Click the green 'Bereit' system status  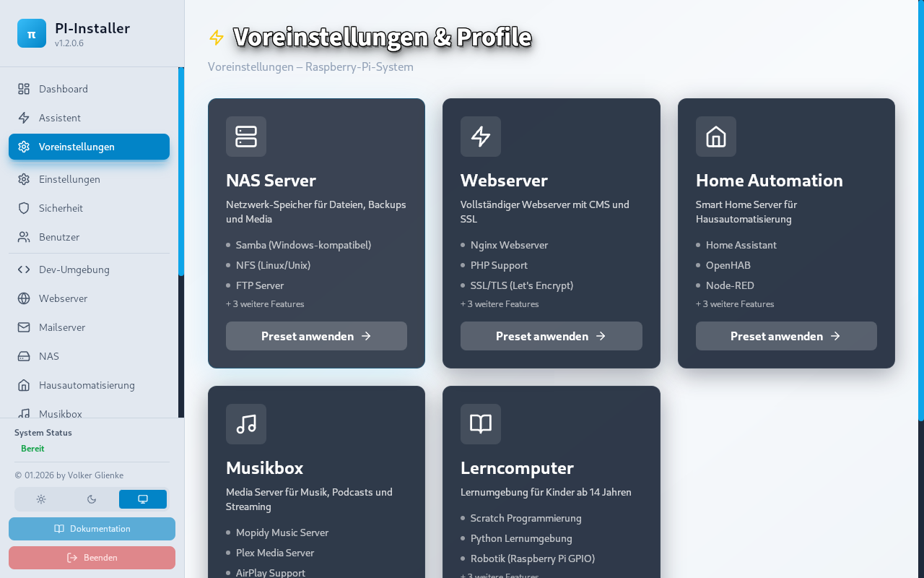(32, 449)
